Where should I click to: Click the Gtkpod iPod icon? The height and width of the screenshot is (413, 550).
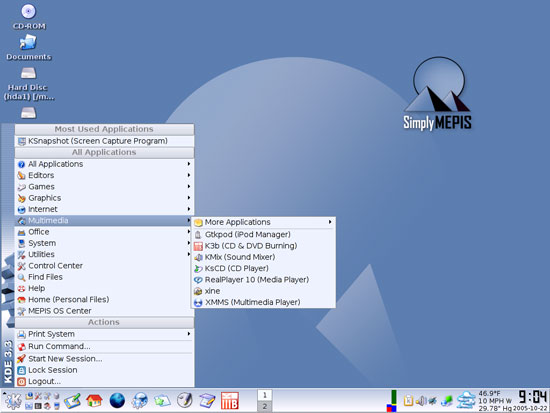click(x=198, y=234)
